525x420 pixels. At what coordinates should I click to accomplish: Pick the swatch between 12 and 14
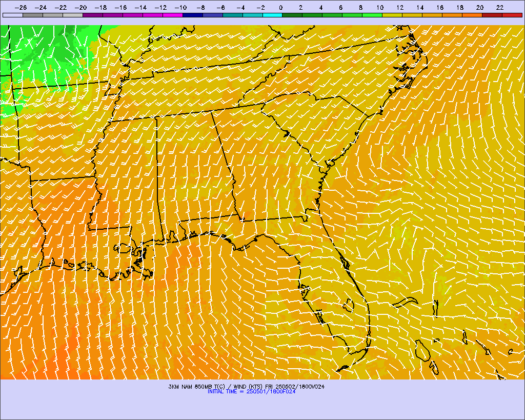(x=413, y=15)
